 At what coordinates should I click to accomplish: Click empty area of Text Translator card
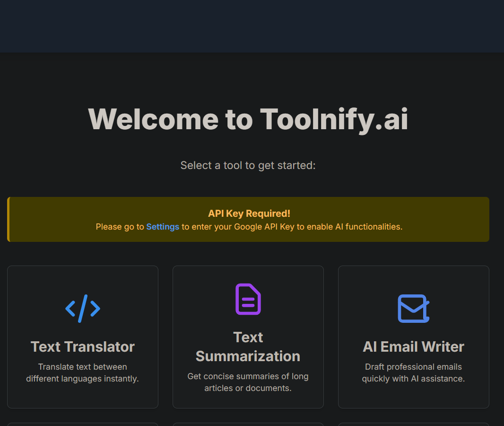pyautogui.click(x=83, y=398)
